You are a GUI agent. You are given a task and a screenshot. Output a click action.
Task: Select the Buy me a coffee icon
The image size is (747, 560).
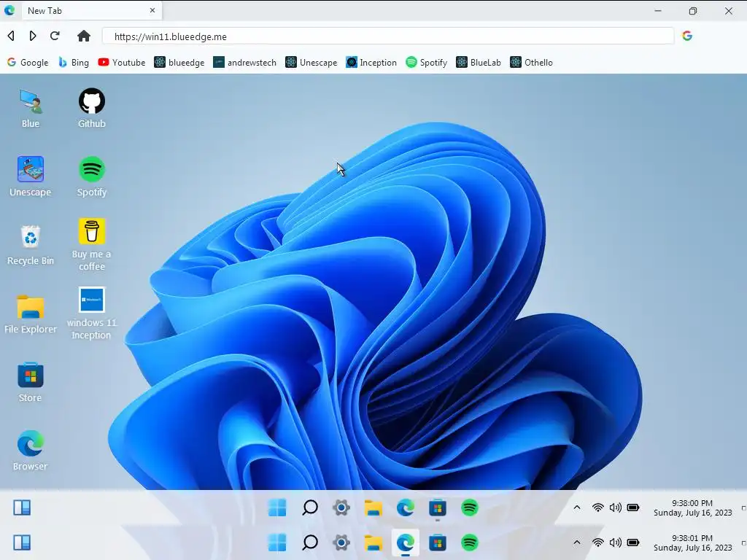(91, 245)
